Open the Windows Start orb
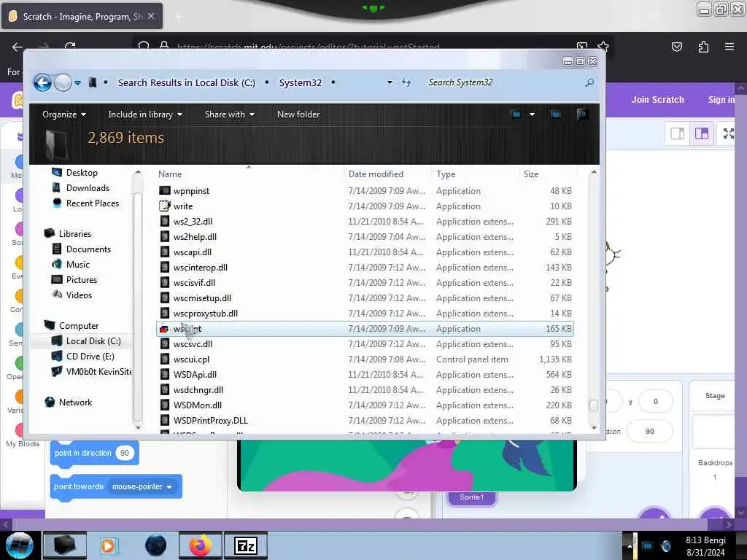This screenshot has width=747, height=560. tap(19, 545)
